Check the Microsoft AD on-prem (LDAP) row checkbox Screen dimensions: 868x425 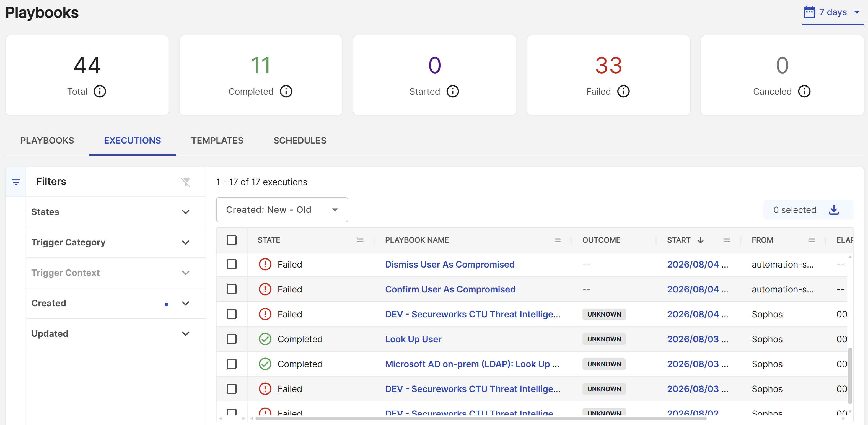232,364
